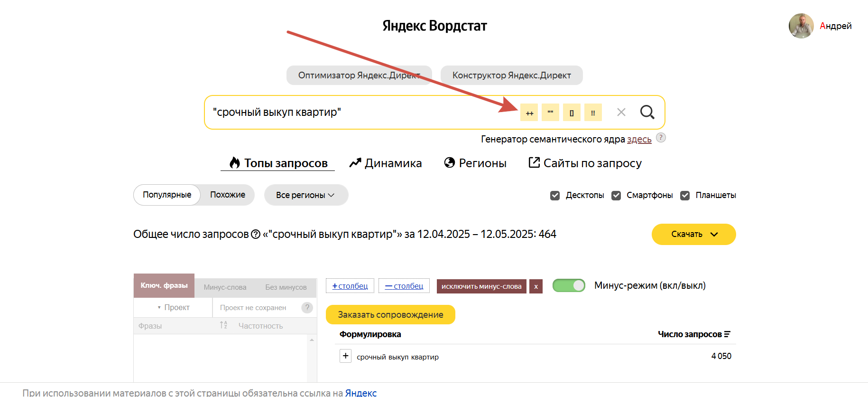Screen dimensions: 868x397
Task: Select the Ключ. фразы tab
Action: coord(164,285)
